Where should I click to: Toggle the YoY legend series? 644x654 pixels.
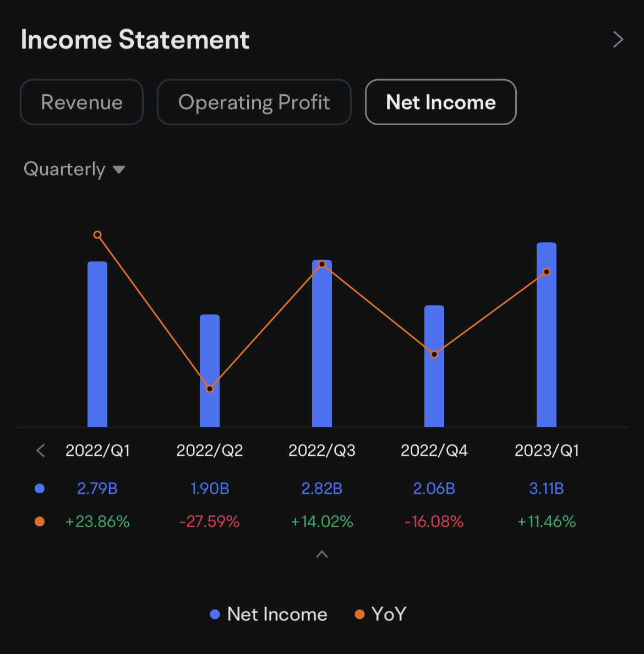pyautogui.click(x=380, y=614)
